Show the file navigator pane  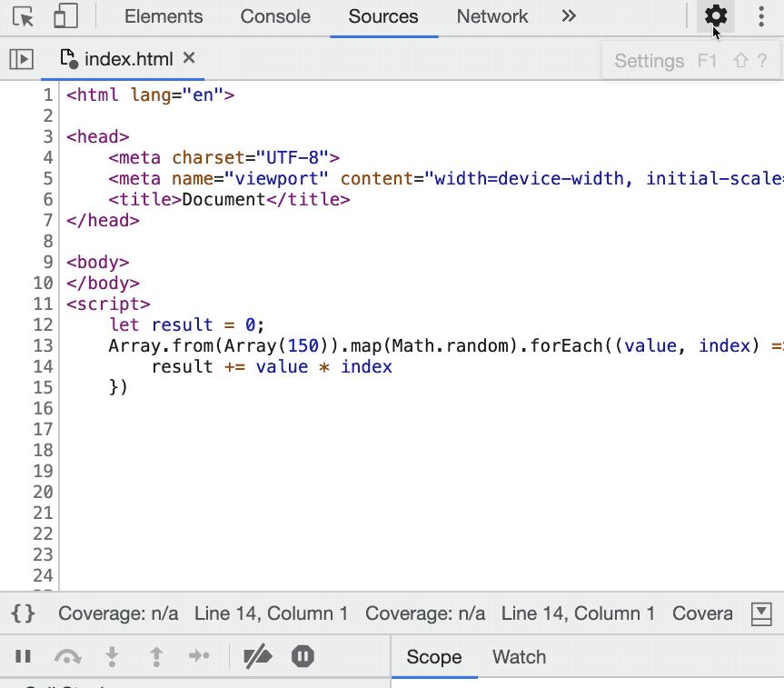pos(21,59)
